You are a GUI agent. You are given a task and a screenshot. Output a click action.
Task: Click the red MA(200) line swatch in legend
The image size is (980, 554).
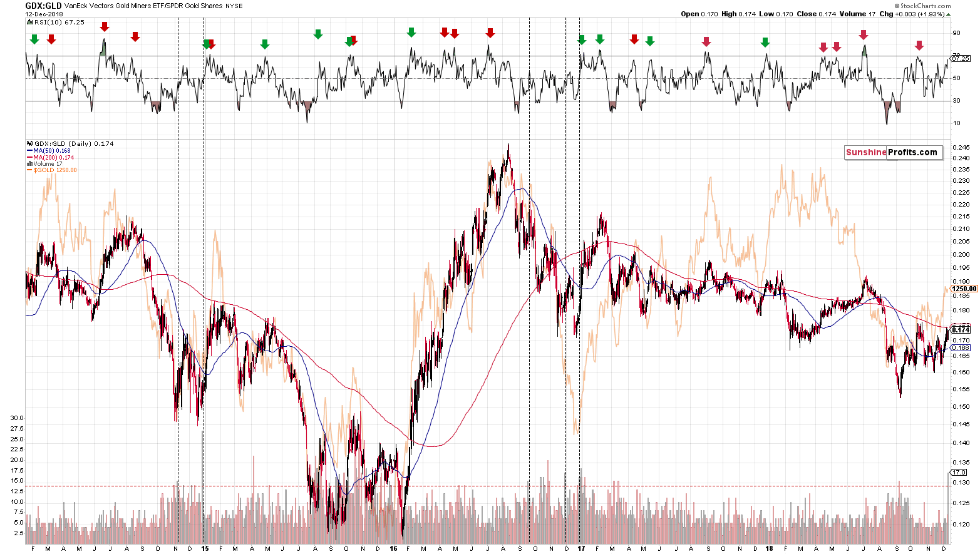(x=29, y=158)
